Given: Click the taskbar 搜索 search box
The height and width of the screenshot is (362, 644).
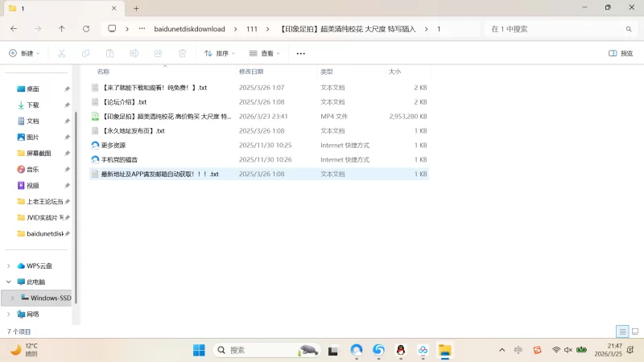Looking at the screenshot, I should [266, 350].
